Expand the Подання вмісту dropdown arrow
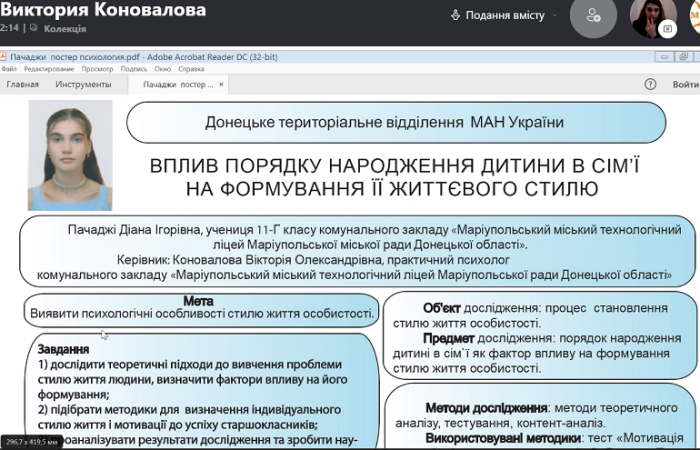This screenshot has height=450, width=700. [554, 16]
